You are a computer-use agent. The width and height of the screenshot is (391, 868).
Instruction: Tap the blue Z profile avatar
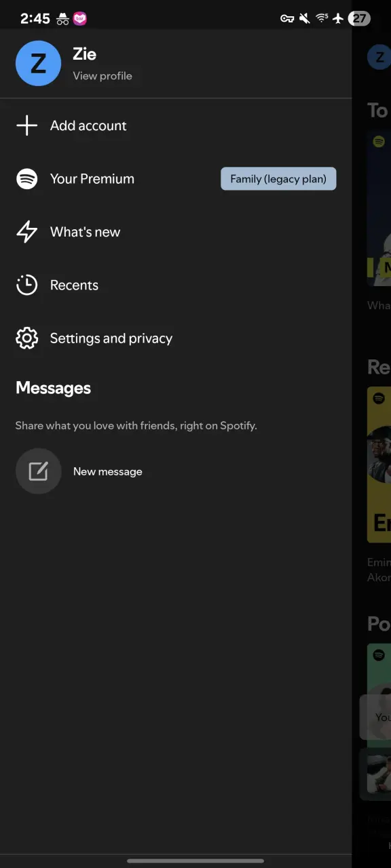39,63
